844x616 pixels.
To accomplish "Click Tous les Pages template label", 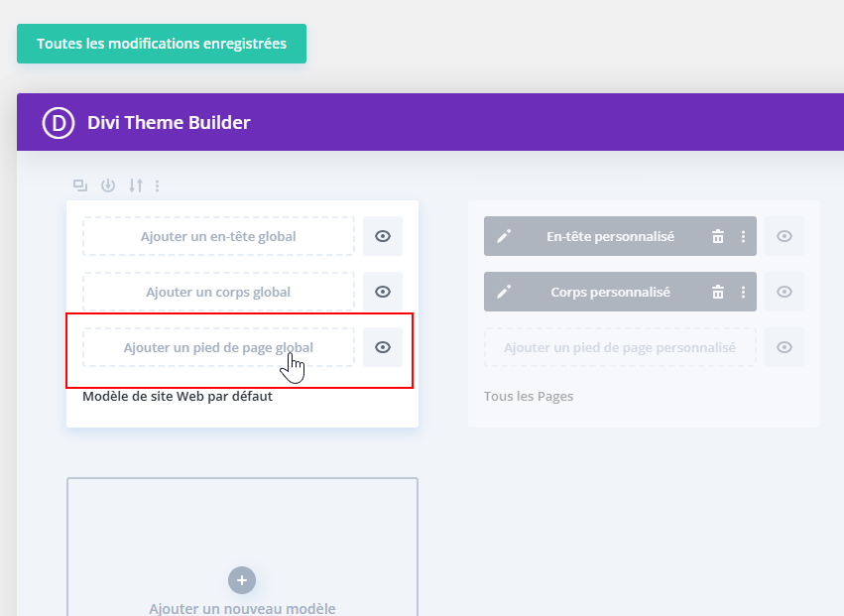I will coord(529,397).
